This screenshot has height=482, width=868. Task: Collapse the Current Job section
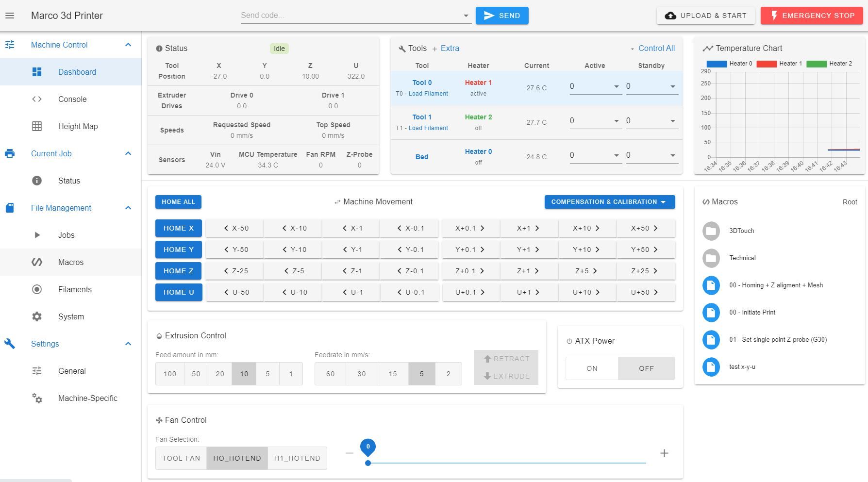click(128, 153)
